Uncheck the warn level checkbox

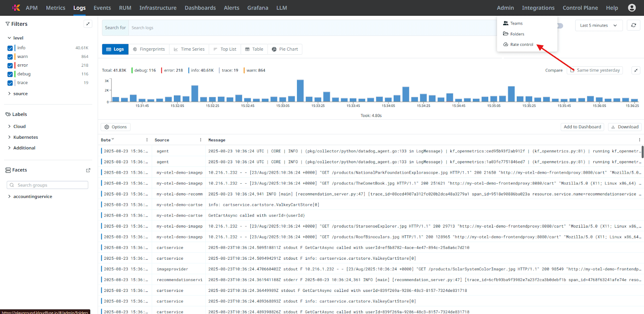click(10, 57)
